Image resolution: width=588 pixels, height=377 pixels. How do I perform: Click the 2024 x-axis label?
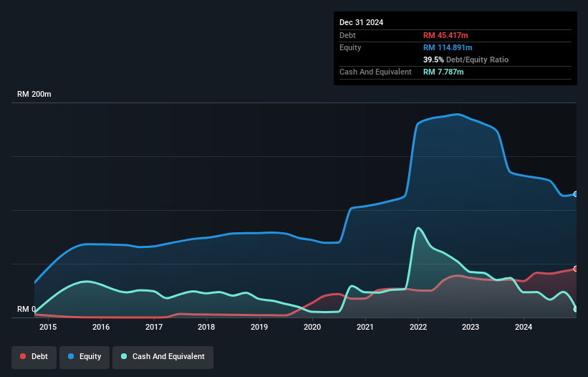524,327
